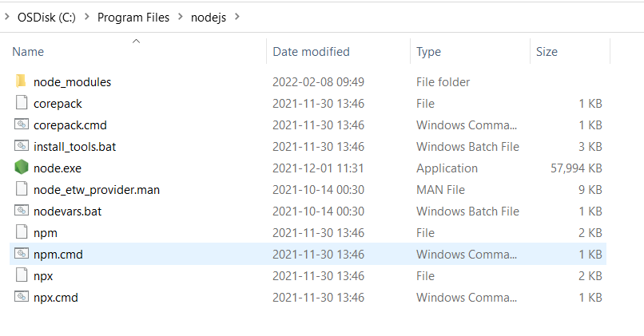Viewport: 644px width, 336px height.
Task: Select the node_etw_provider.man file name
Action: [x=97, y=190]
